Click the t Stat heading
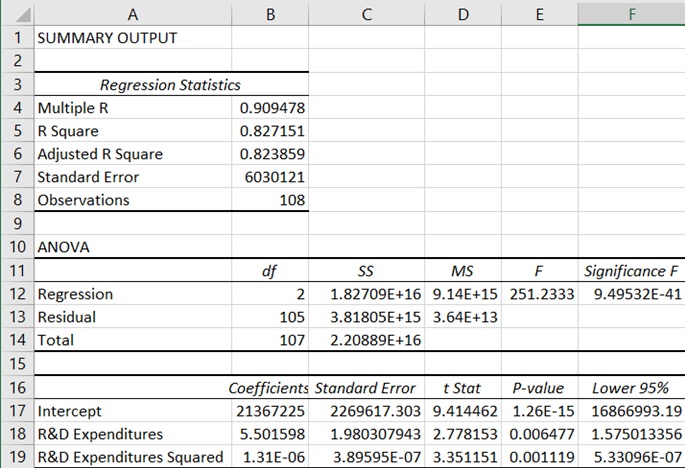Viewport: 685px width, 468px height. point(462,388)
